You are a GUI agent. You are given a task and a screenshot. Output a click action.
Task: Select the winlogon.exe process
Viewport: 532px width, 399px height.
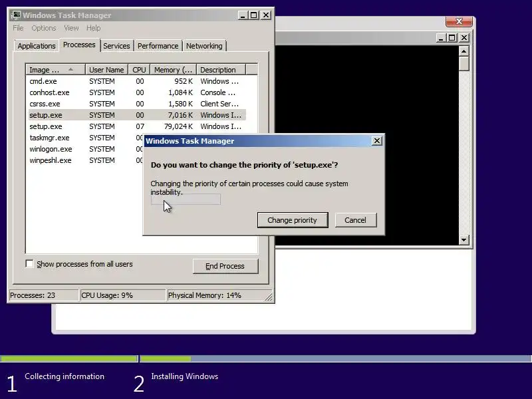click(86, 149)
